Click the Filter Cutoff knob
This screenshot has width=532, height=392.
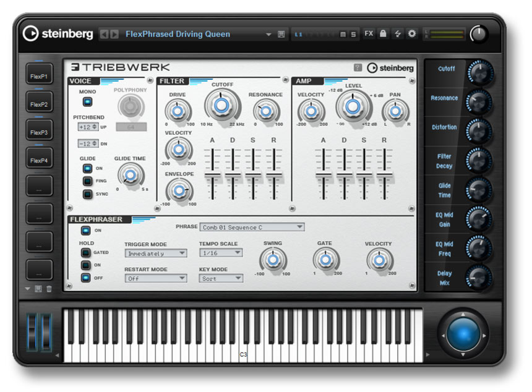click(221, 106)
